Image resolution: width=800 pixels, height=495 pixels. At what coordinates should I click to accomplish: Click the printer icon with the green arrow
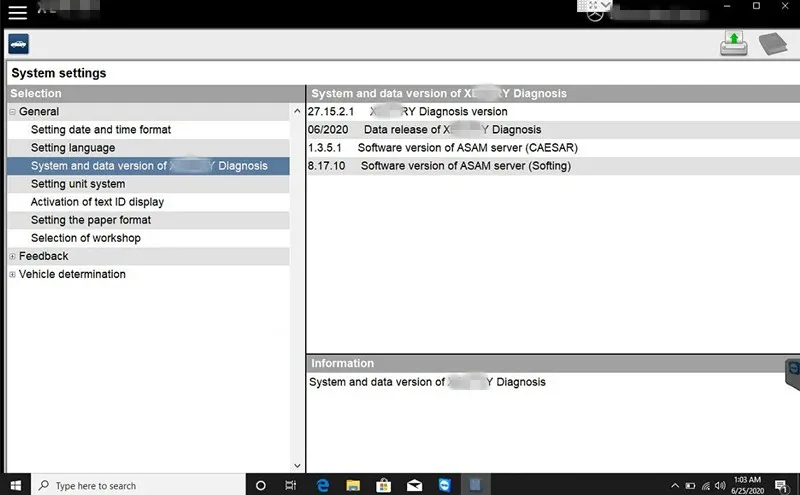point(734,43)
